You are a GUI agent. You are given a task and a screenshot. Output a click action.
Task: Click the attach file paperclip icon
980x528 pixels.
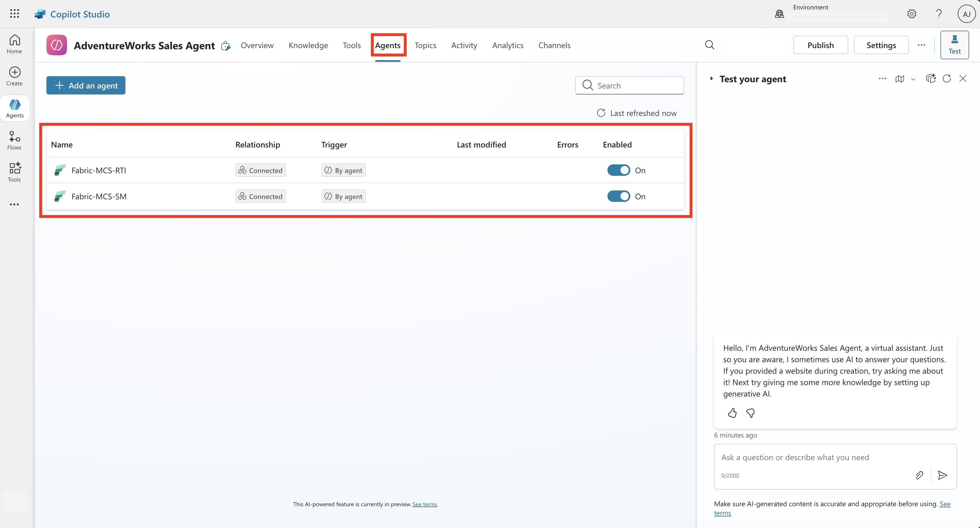coord(919,475)
